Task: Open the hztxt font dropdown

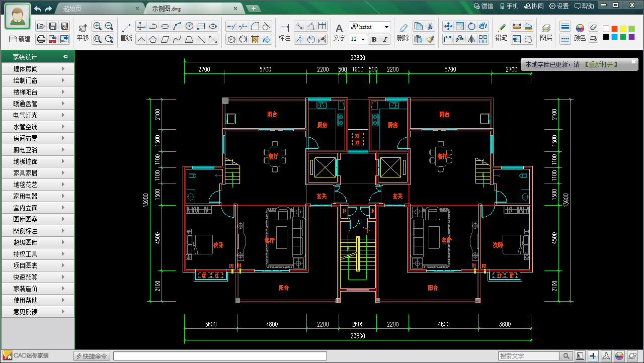Action: pyautogui.click(x=386, y=27)
